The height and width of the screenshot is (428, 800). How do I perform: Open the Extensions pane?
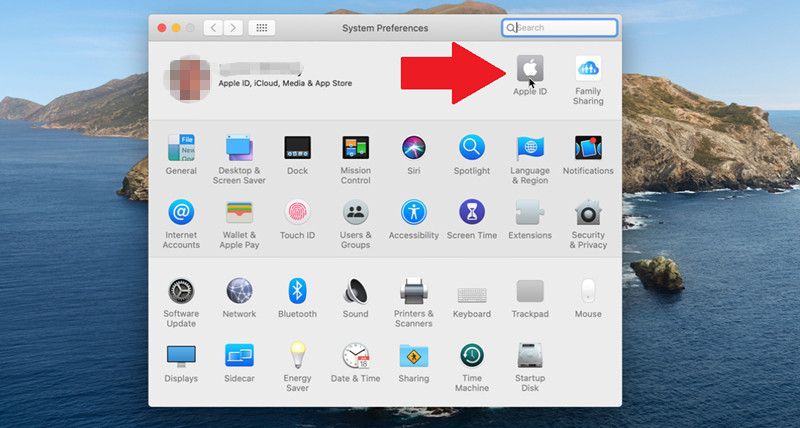(530, 212)
